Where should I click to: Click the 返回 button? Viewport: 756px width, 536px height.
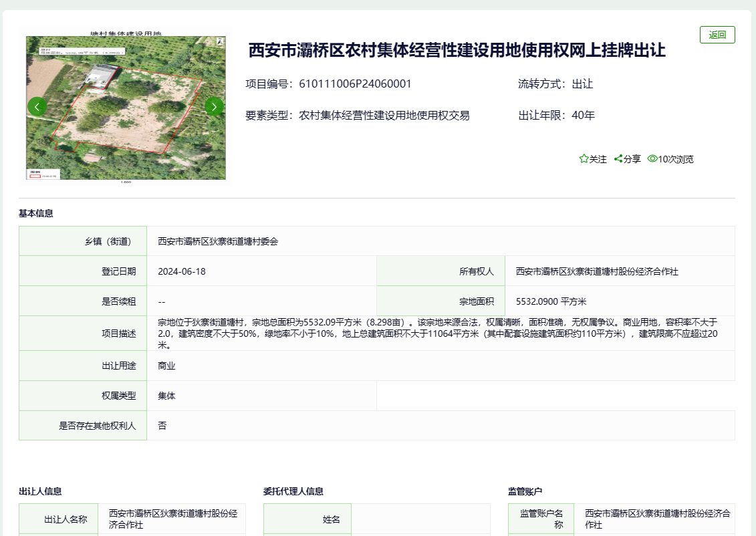click(x=717, y=34)
